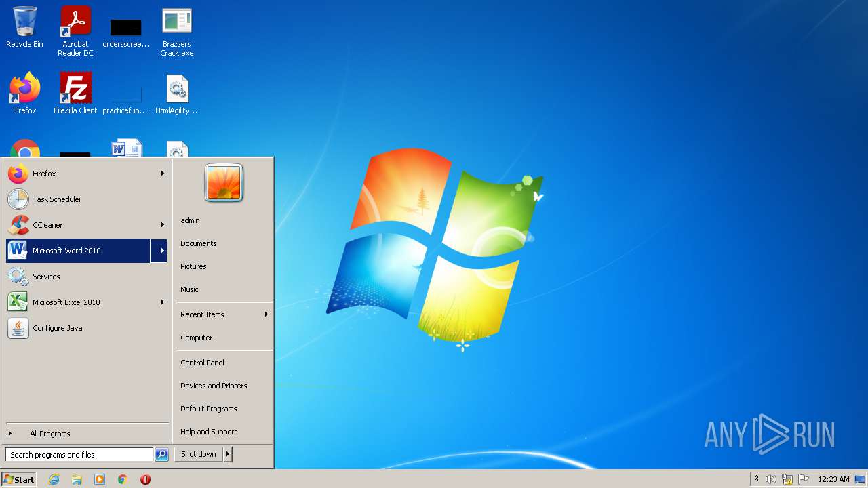
Task: Launch CCleaner from the Start menu
Action: point(78,225)
